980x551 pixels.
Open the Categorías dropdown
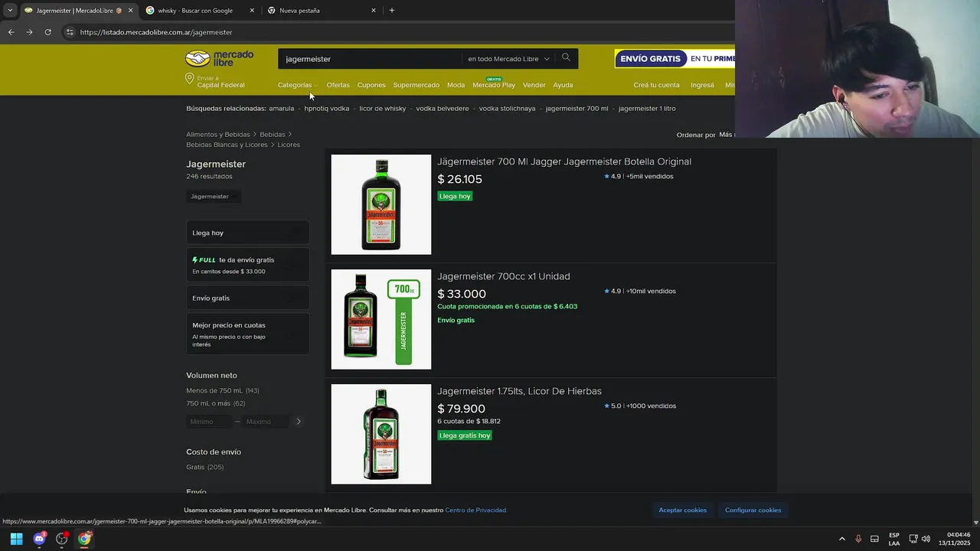pos(297,85)
